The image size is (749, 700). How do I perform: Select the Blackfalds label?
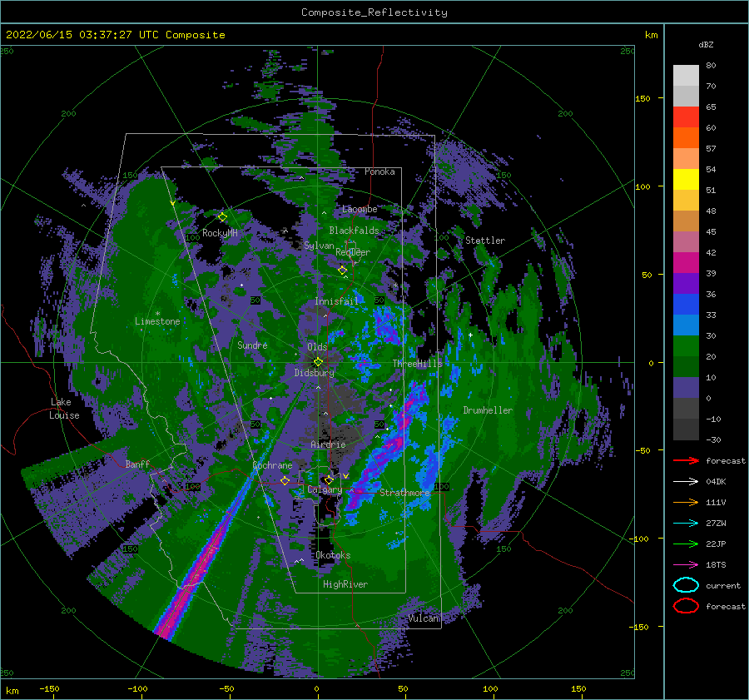coord(354,231)
